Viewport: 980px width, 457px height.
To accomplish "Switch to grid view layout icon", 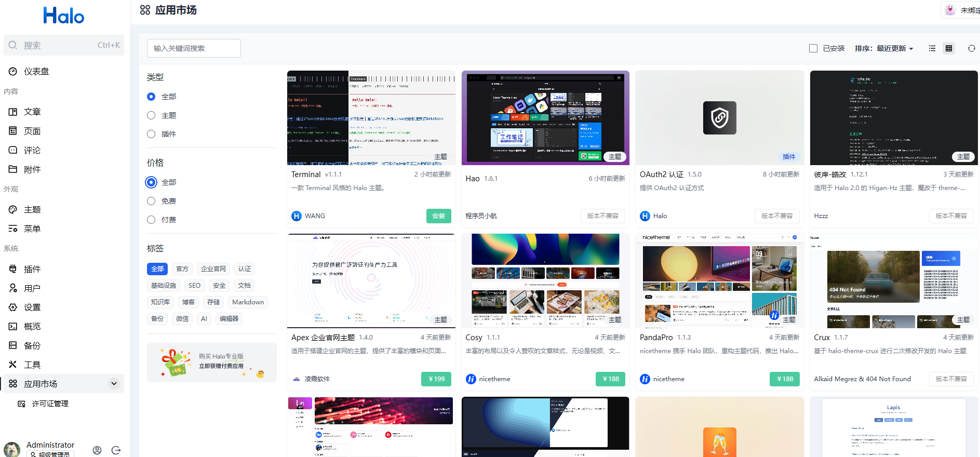I will (949, 48).
